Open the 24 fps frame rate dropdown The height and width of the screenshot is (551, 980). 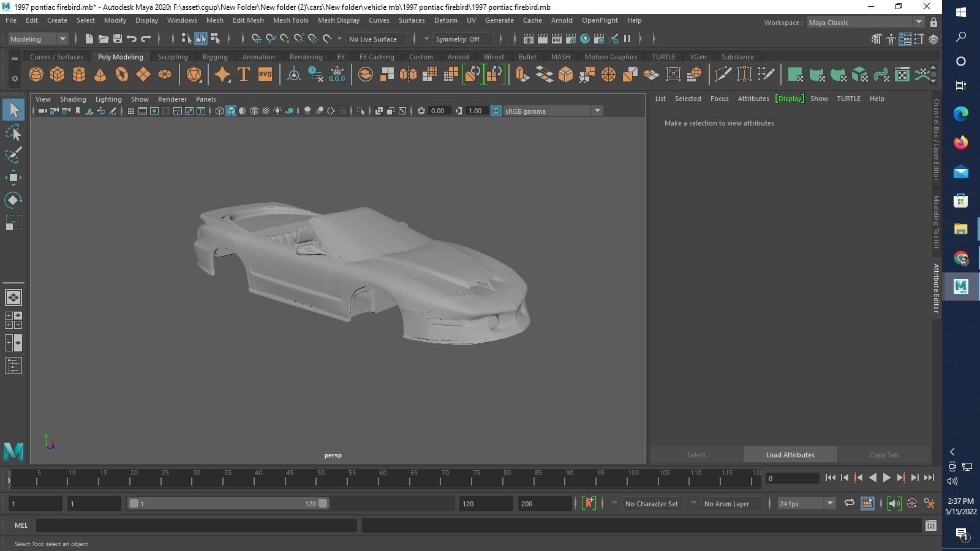[x=806, y=503]
